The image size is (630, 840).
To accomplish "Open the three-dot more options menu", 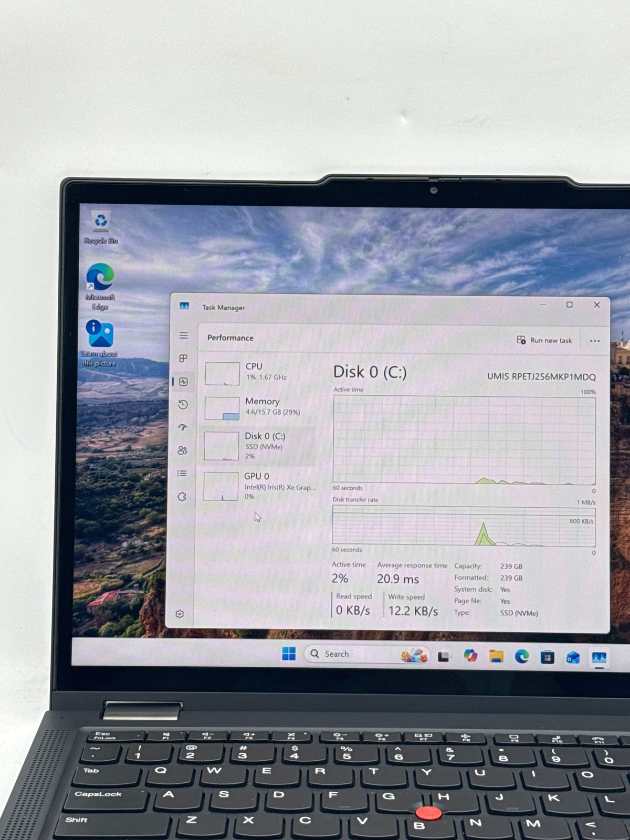I will coord(595,341).
